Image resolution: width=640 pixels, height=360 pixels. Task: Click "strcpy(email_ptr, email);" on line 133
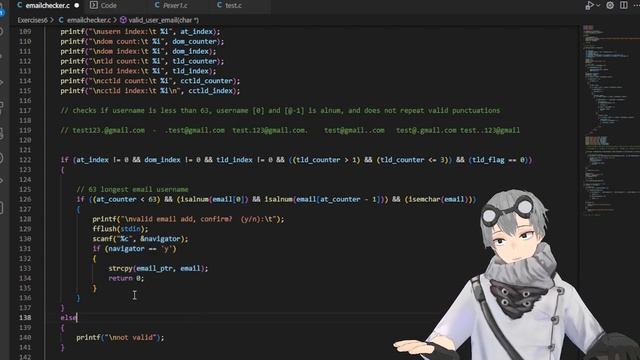(158, 268)
